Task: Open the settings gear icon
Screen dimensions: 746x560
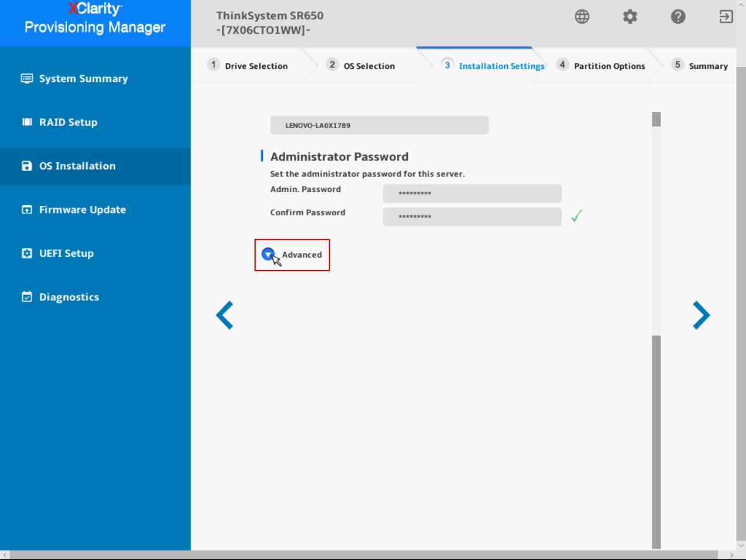Action: coord(630,17)
